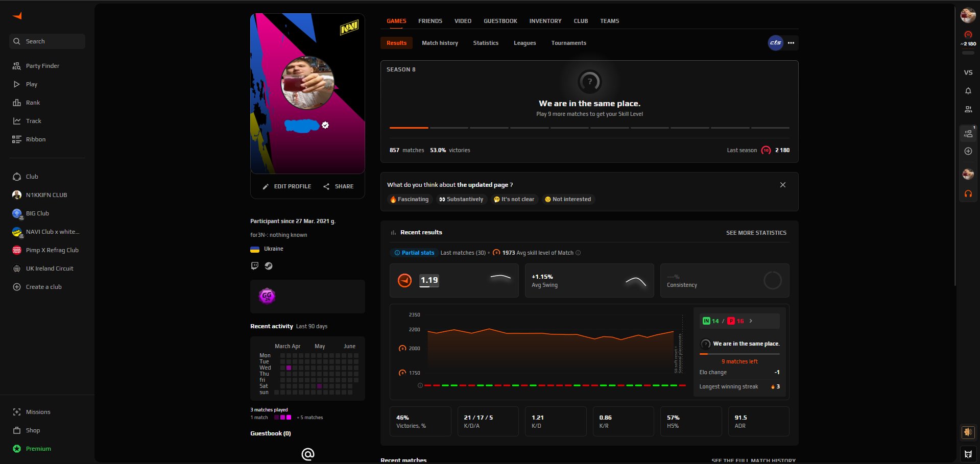Open the Leagues sub-tab
The width and height of the screenshot is (980, 464).
point(524,43)
